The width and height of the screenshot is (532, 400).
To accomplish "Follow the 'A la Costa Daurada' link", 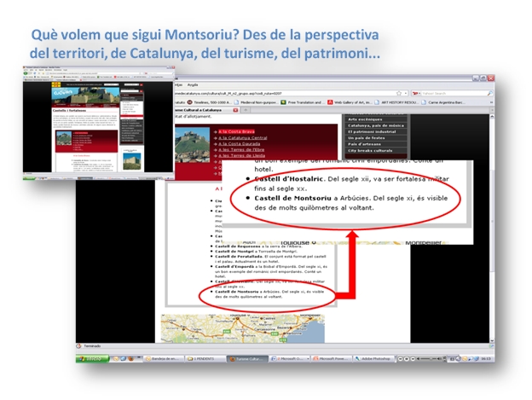I will click(242, 143).
